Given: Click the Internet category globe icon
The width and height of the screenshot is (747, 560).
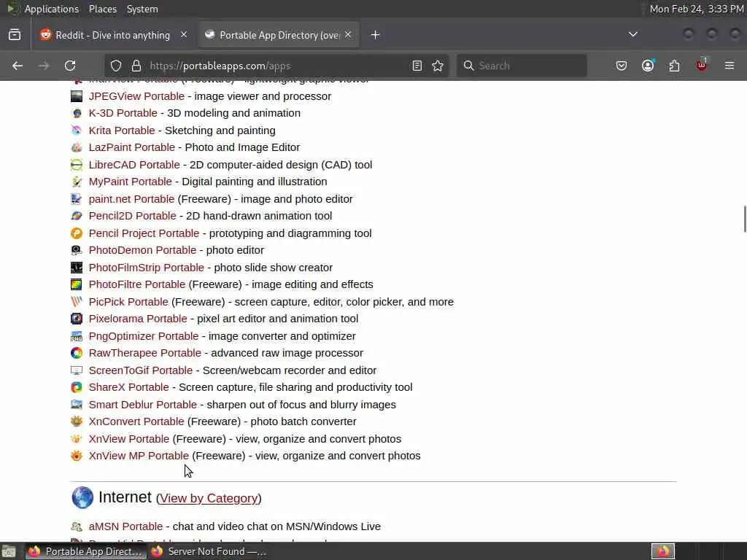Looking at the screenshot, I should [x=82, y=497].
